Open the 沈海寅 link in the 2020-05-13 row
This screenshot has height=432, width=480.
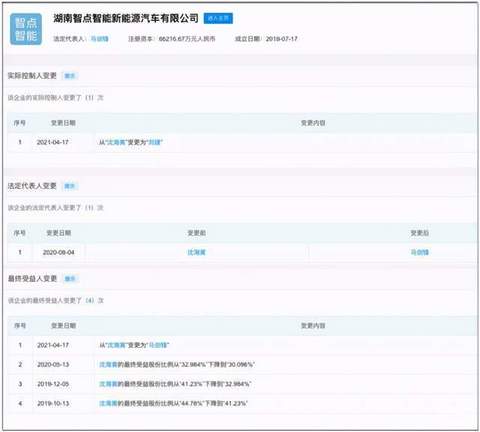(x=108, y=364)
